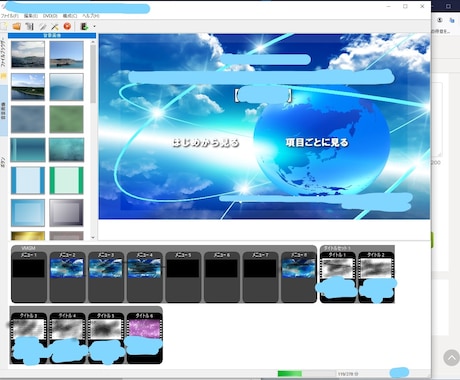Click the background list vertical scrollbar thumb
The height and width of the screenshot is (380, 460).
coord(93,73)
